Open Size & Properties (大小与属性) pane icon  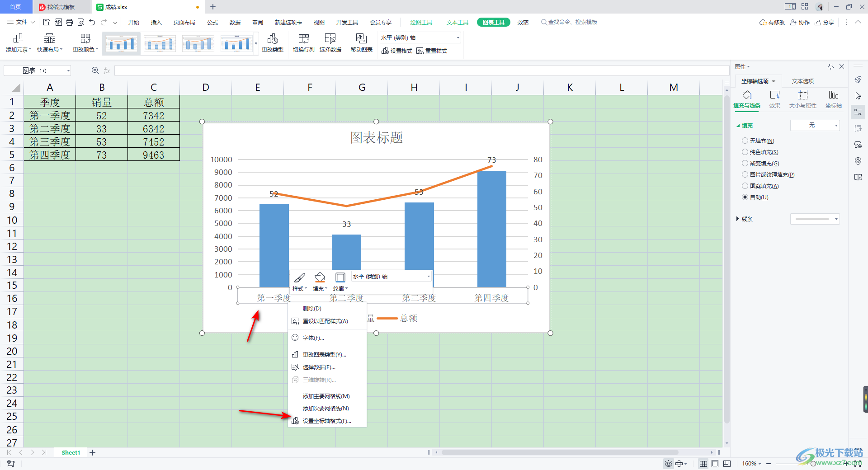tap(803, 100)
